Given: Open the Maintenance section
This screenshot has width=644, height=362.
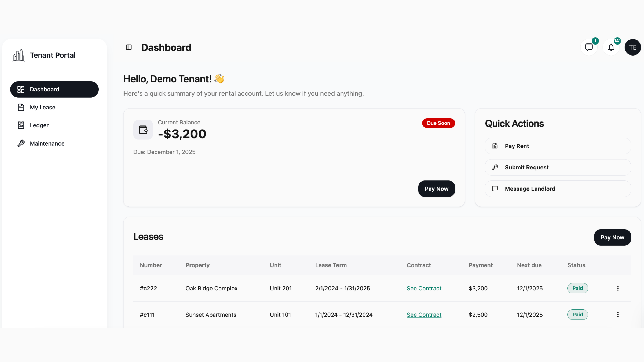Looking at the screenshot, I should [47, 143].
